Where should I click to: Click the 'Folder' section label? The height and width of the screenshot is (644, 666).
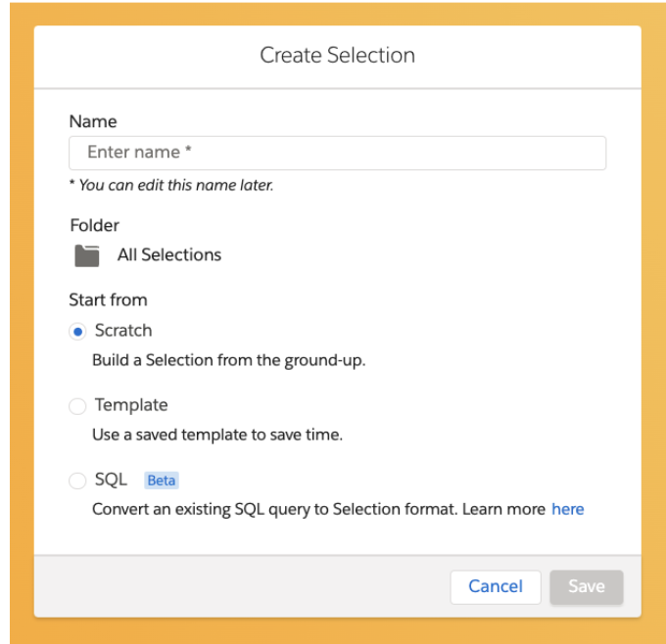tap(94, 225)
